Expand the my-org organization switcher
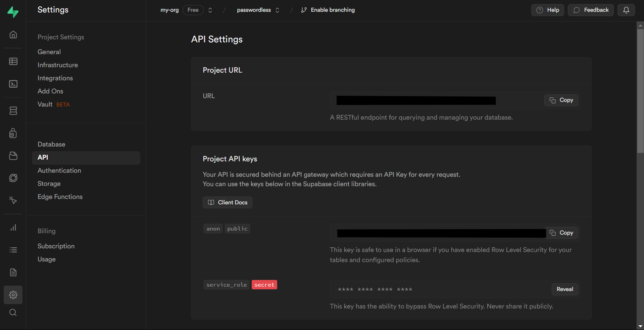The image size is (644, 330). pos(210,10)
